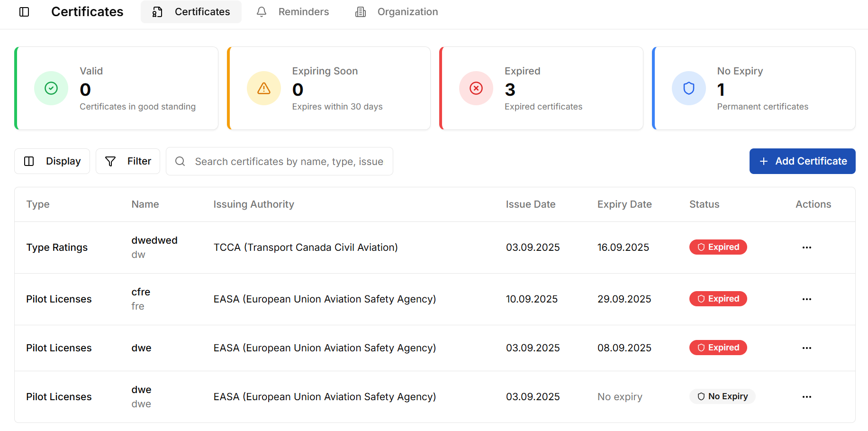
Task: Click the Organization building icon
Action: coord(360,11)
